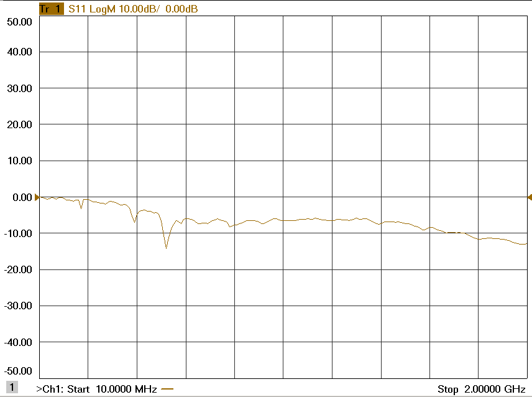Click the 0.00 y-axis label
532x397 pixels.
(x=22, y=197)
